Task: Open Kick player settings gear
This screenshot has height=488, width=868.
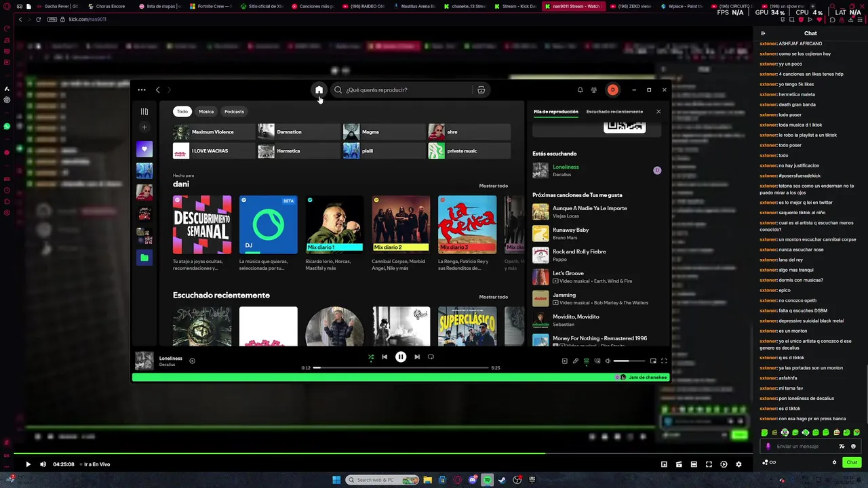Action: (738, 464)
